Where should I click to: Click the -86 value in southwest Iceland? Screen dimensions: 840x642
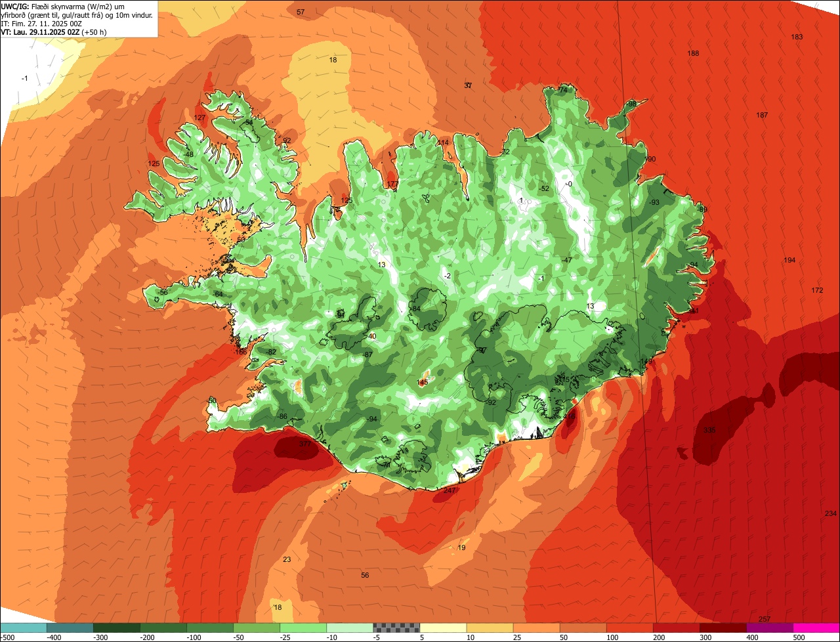click(282, 417)
